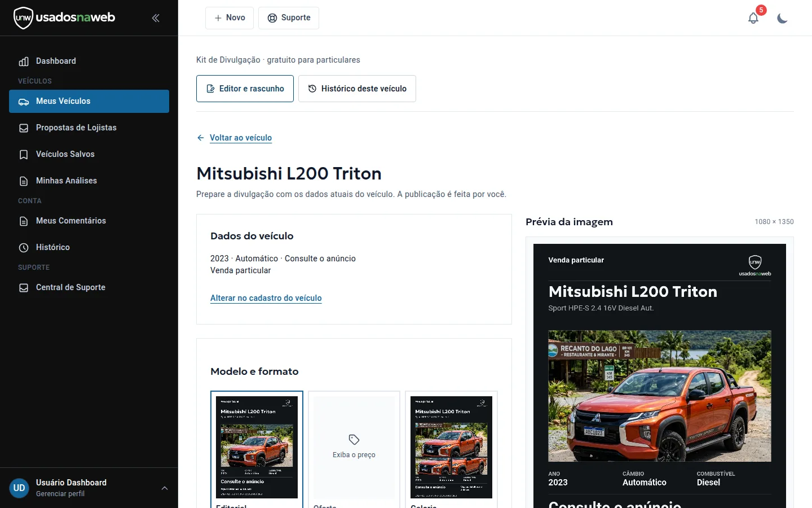This screenshot has height=508, width=812.
Task: Click the Propostas de Lojistas inbox icon
Action: pos(24,128)
